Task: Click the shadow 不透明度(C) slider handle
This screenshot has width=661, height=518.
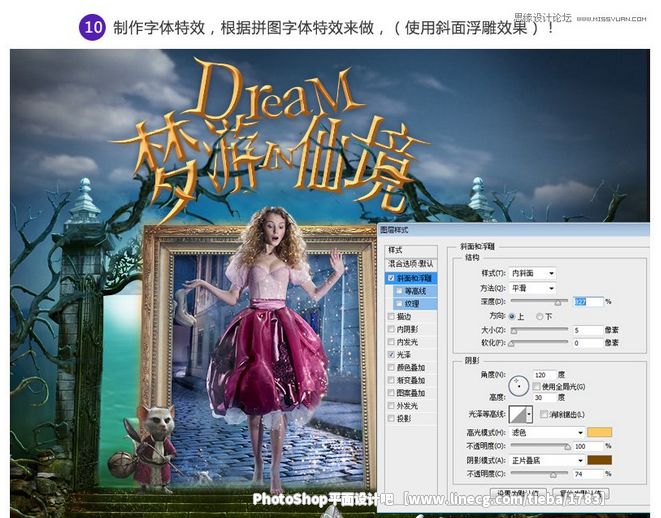Action: 553,475
